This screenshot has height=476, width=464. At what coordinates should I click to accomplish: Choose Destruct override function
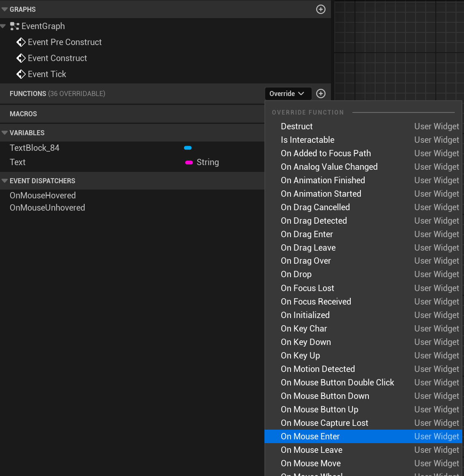click(x=363, y=126)
